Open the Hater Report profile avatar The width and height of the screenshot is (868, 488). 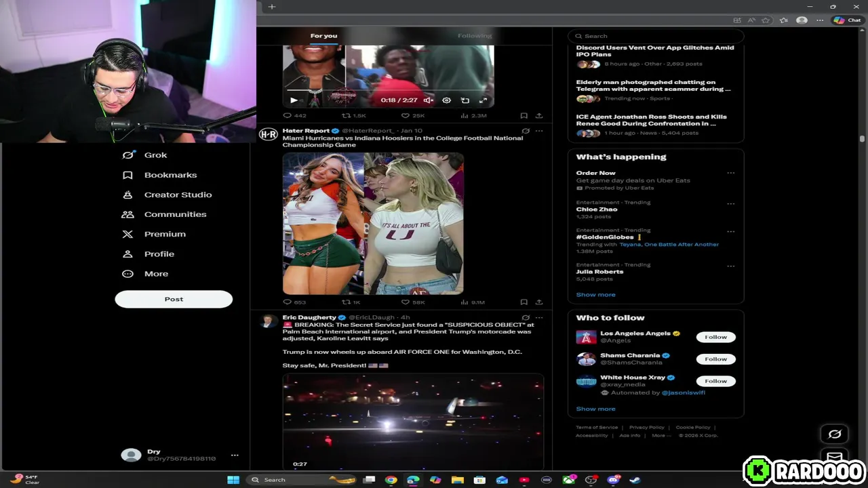coord(268,134)
